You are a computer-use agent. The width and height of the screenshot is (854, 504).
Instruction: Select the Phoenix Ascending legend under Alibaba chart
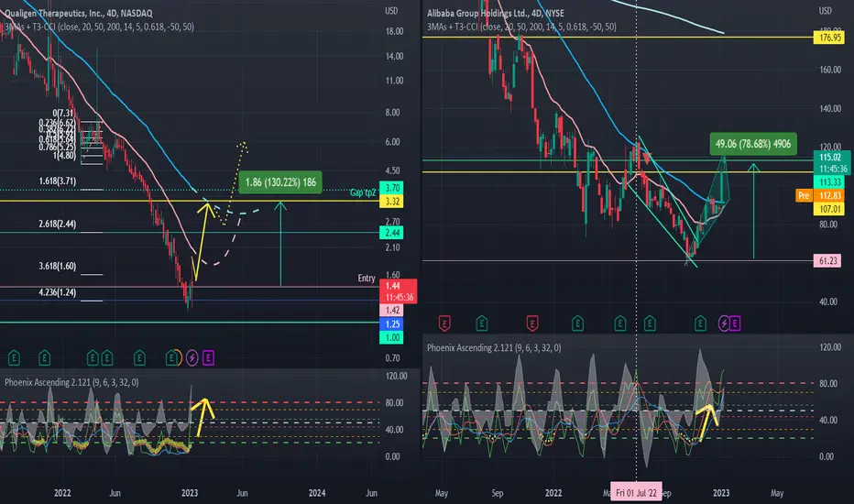[494, 347]
